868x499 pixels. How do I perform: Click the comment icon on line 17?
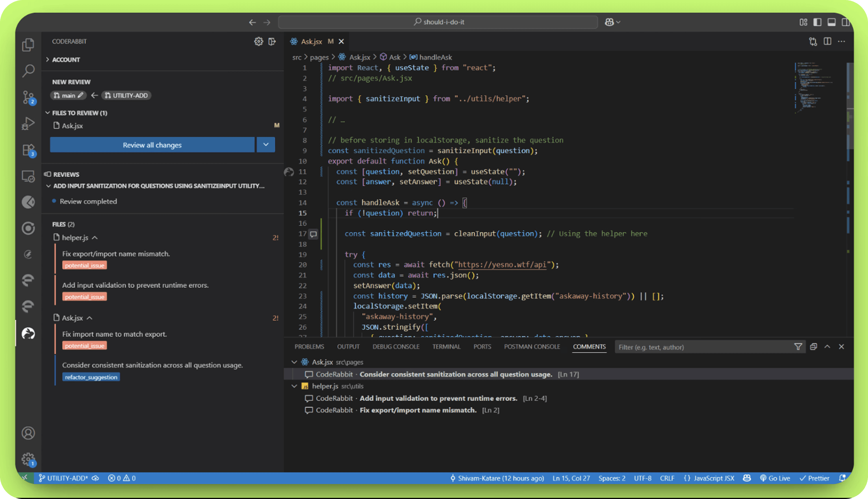tap(313, 234)
